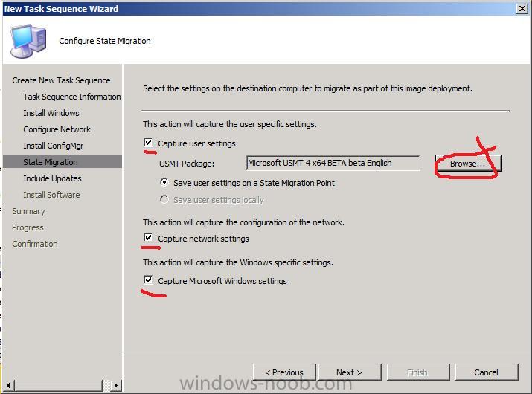
Task: Click the disabled Finish button
Action: pos(418,372)
